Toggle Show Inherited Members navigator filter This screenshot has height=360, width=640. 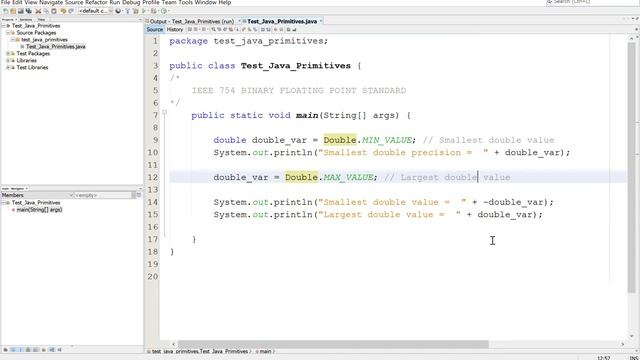(x=5, y=350)
